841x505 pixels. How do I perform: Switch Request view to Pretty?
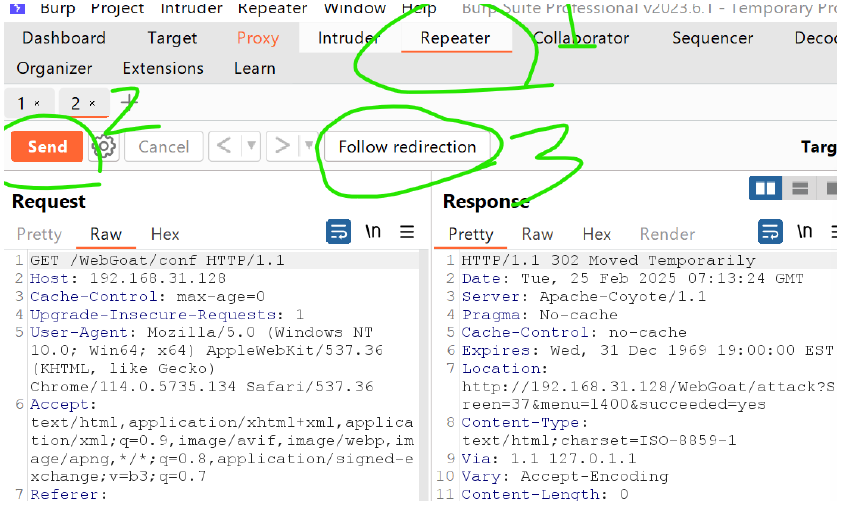pos(39,234)
